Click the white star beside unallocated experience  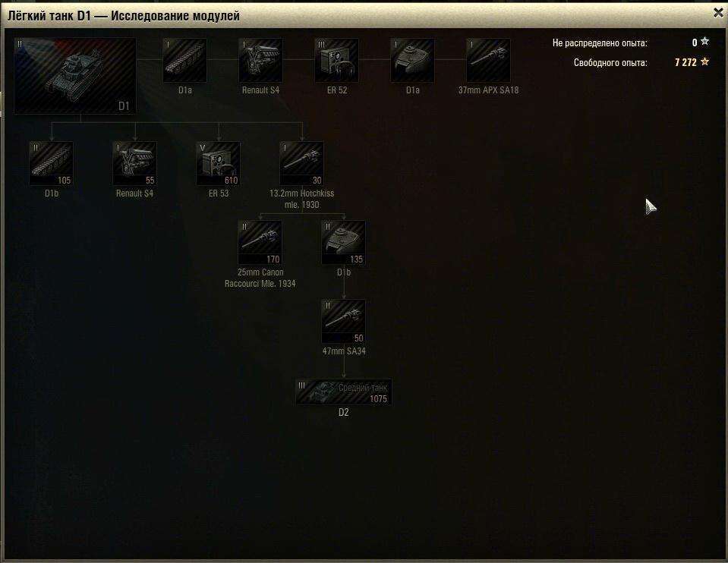704,42
